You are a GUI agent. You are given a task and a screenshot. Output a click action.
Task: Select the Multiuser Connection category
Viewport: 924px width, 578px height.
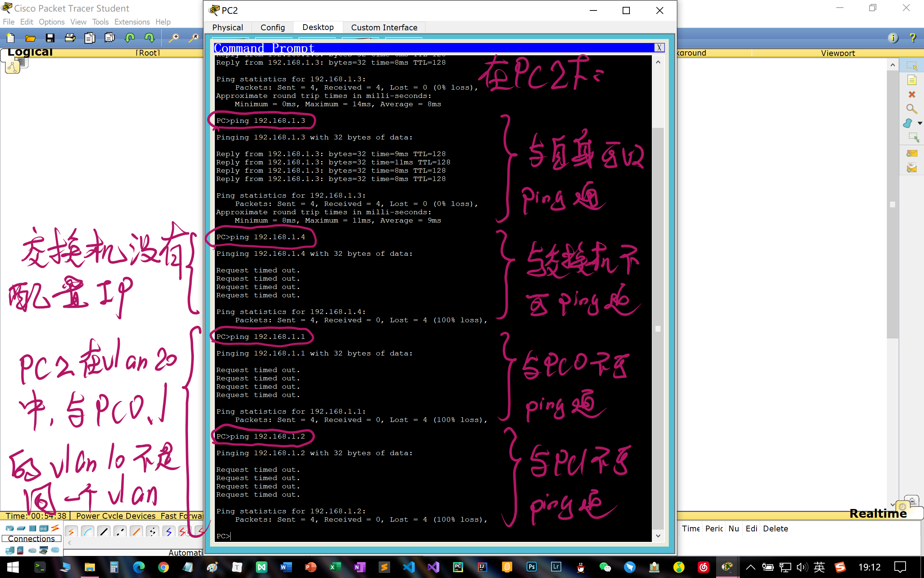pos(55,550)
